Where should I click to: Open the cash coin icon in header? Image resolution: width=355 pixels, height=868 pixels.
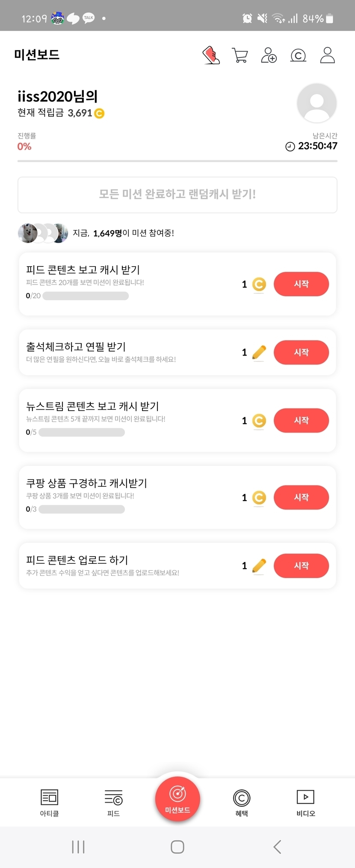pos(298,55)
